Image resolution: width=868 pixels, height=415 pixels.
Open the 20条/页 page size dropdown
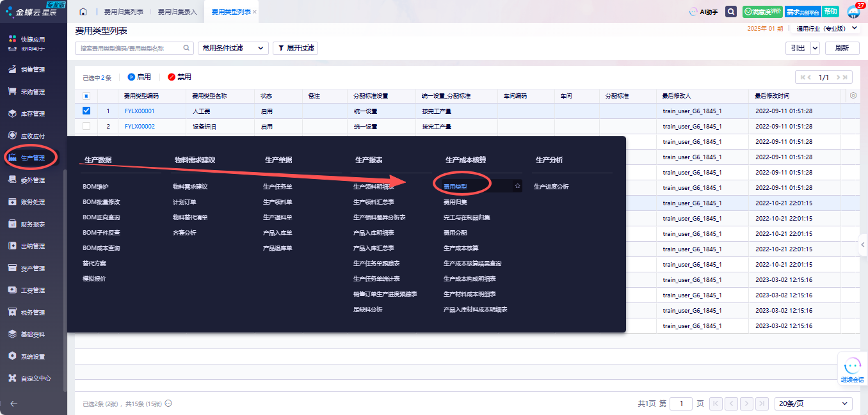[813, 403]
